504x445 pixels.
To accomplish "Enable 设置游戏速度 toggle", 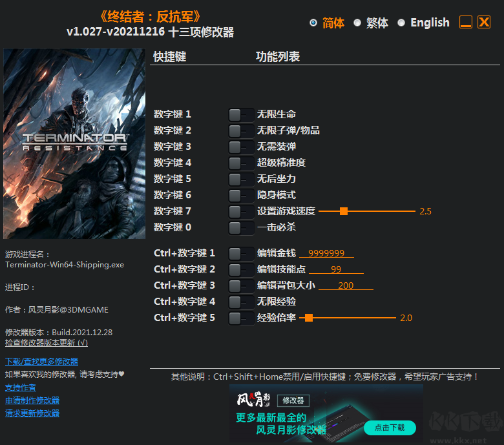I will (x=241, y=212).
